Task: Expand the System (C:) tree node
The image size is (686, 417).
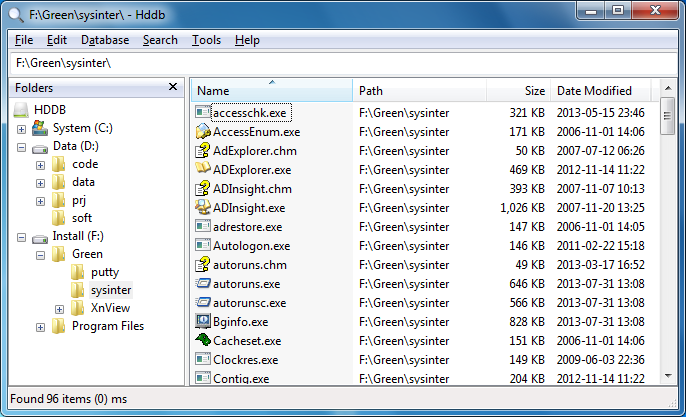Action: click(21, 129)
